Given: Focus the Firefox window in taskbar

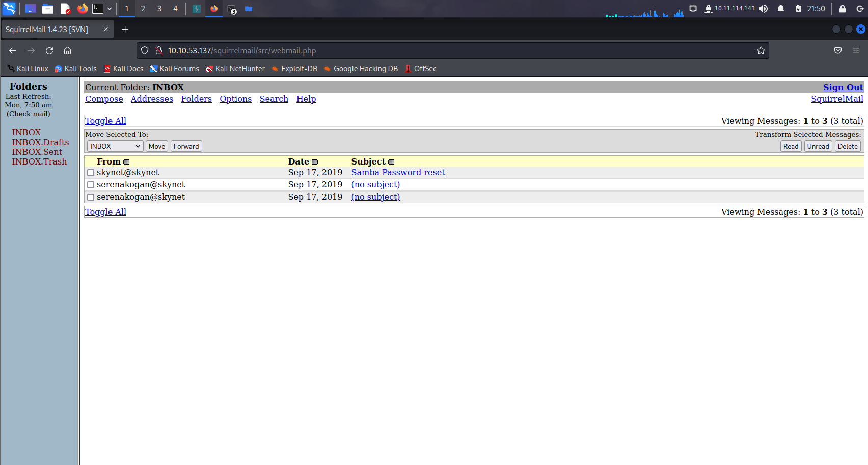Looking at the screenshot, I should [x=214, y=9].
